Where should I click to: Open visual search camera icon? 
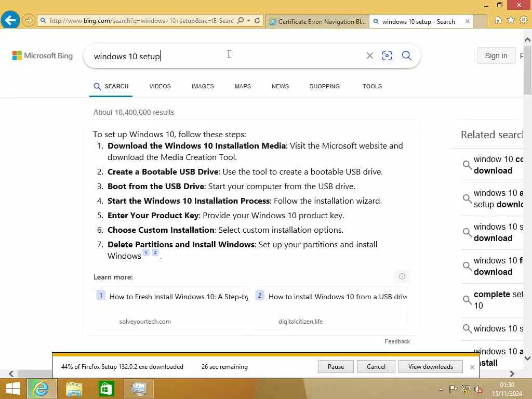pos(387,56)
